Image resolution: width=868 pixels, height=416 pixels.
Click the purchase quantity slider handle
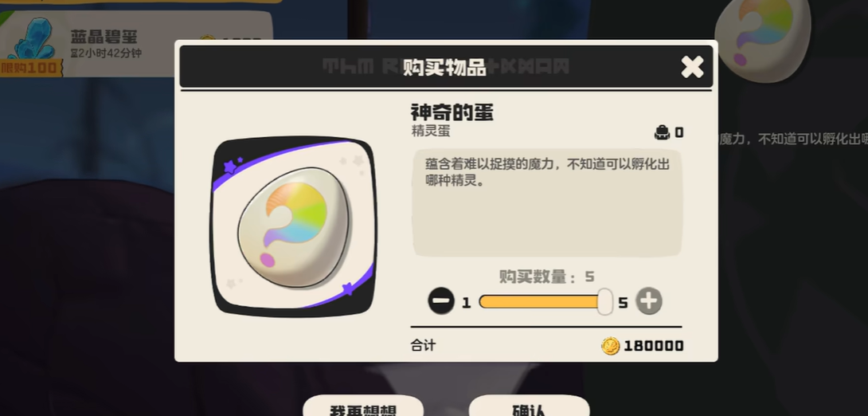[x=605, y=302]
